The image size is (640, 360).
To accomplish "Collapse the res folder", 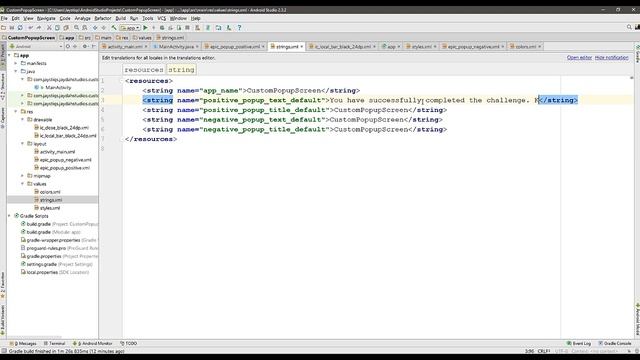I will coord(16,111).
